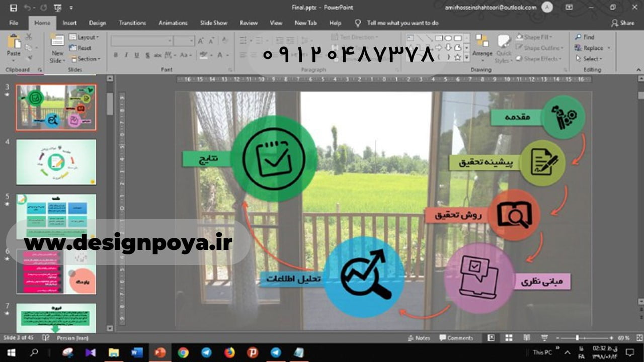The image size is (644, 362).
Task: Open Word from the Windows taskbar
Action: tap(137, 352)
